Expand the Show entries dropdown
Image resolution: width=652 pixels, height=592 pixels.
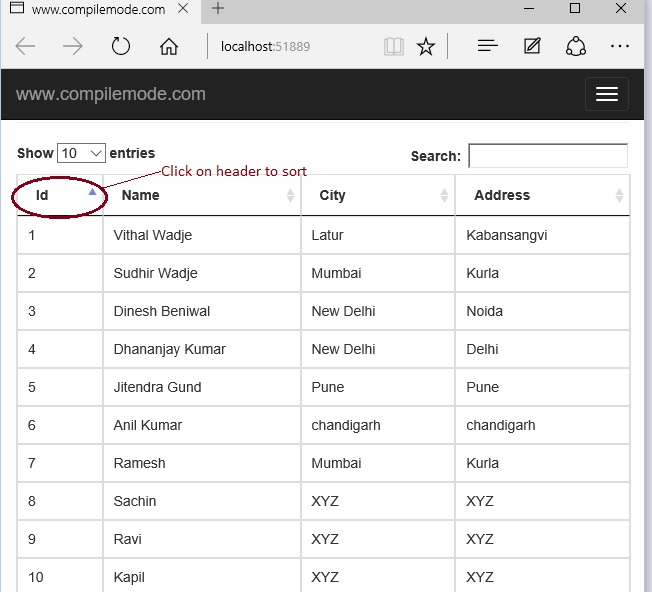tap(81, 153)
